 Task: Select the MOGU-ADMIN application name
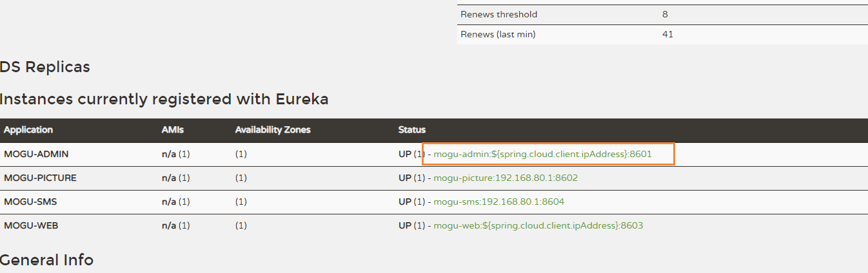click(36, 155)
